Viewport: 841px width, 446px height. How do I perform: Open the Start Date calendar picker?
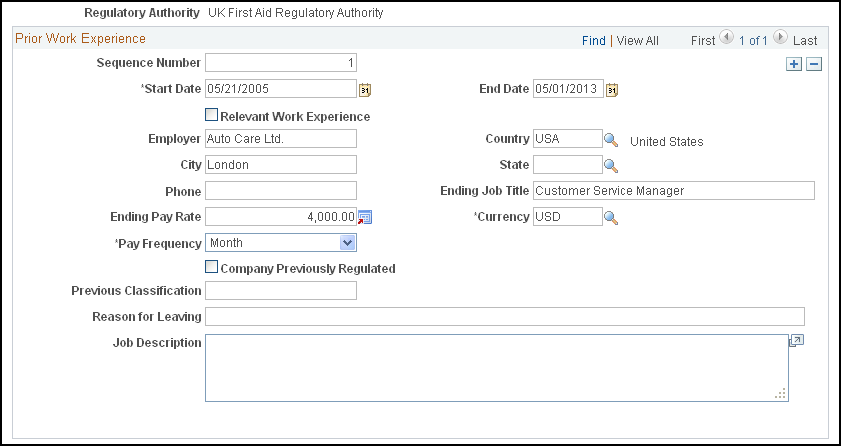[x=365, y=90]
